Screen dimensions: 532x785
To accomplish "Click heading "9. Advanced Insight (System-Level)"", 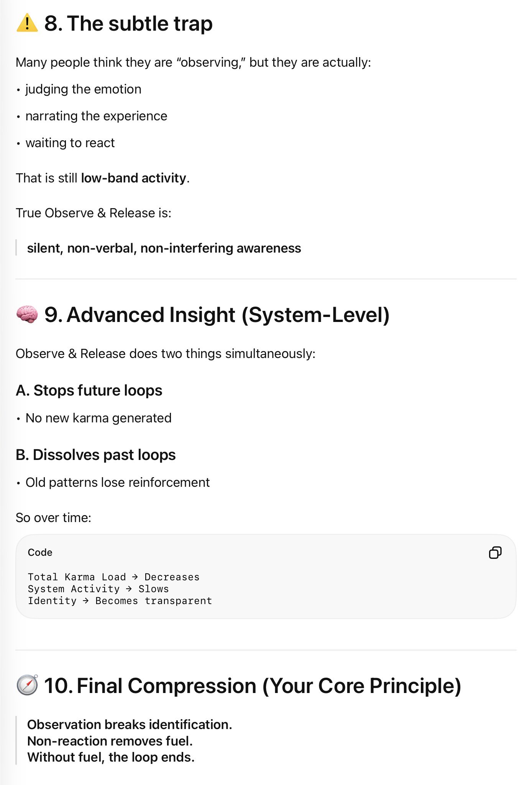I will [x=217, y=315].
